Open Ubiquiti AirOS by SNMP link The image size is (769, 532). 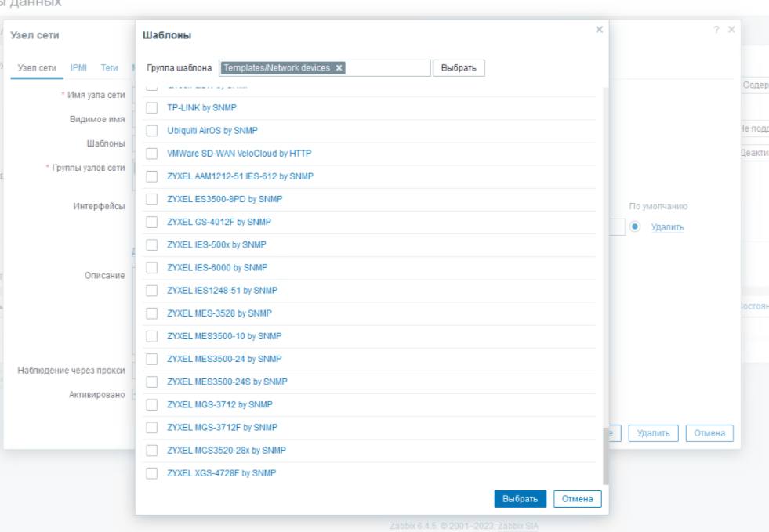(212, 131)
